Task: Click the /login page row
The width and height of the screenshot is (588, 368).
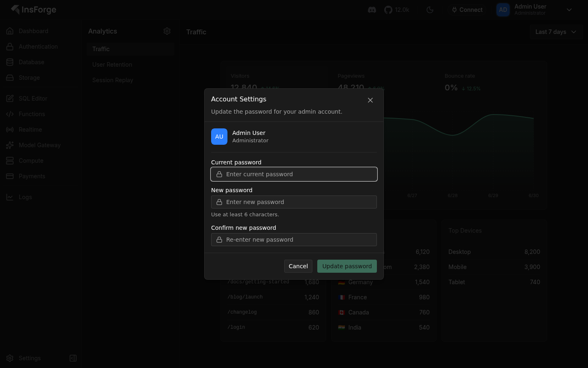Action: pos(273,328)
